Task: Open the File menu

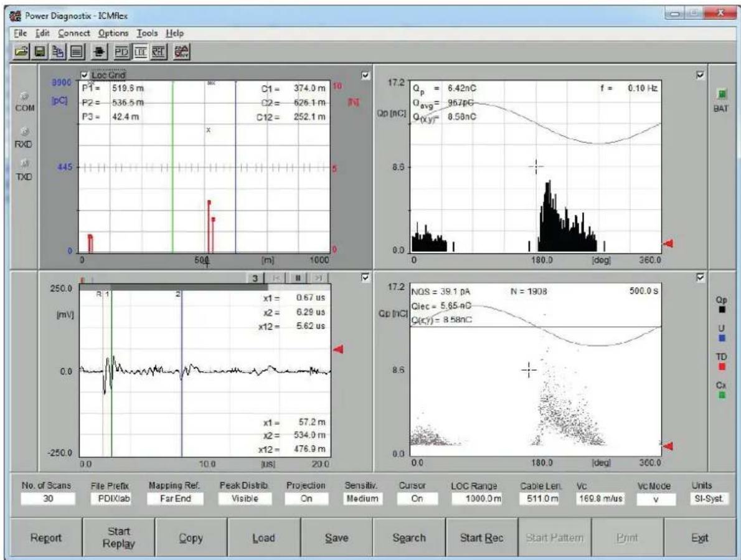Action: (21, 33)
